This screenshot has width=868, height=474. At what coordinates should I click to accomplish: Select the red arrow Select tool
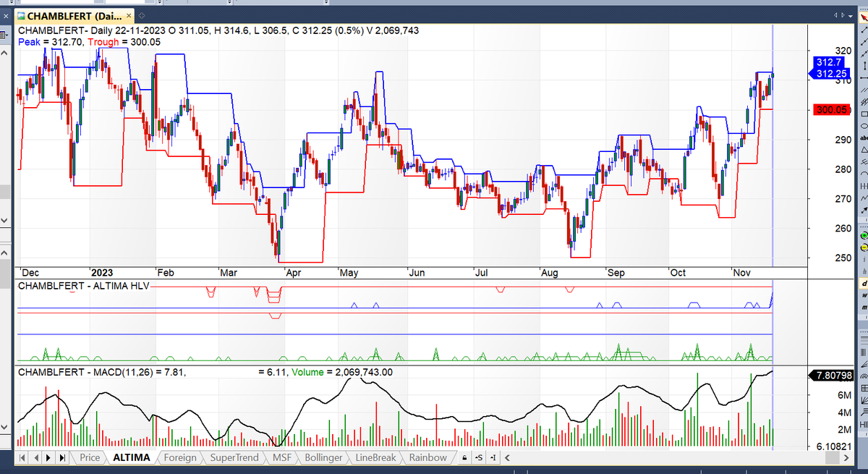(864, 17)
